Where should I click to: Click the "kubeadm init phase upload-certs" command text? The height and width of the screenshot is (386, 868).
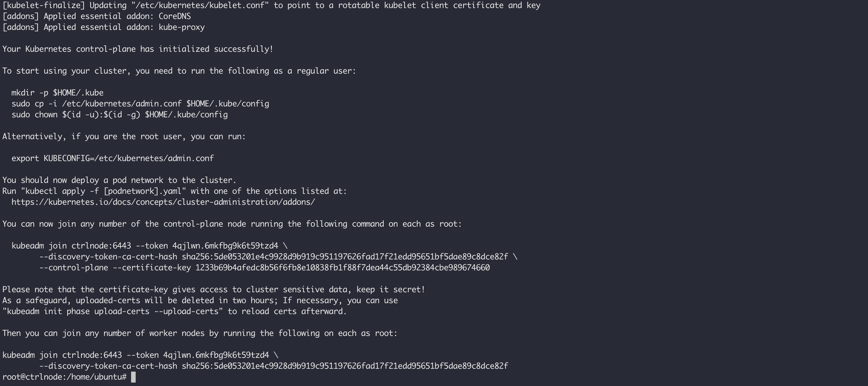(x=113, y=312)
